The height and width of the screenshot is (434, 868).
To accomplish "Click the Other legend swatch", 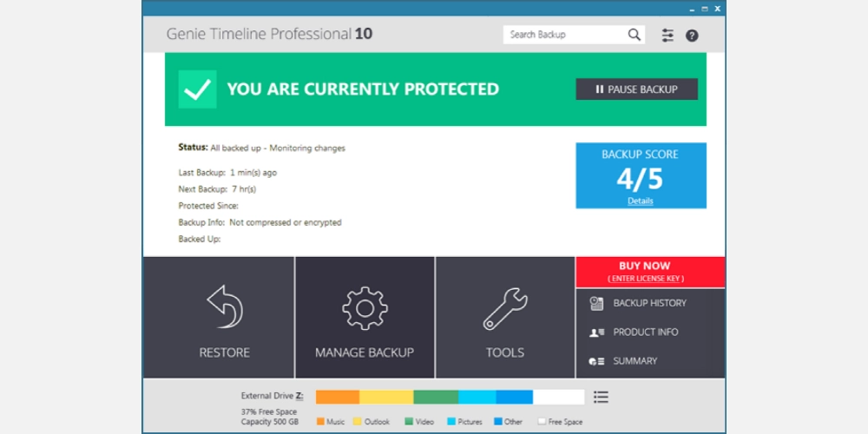I will [498, 421].
